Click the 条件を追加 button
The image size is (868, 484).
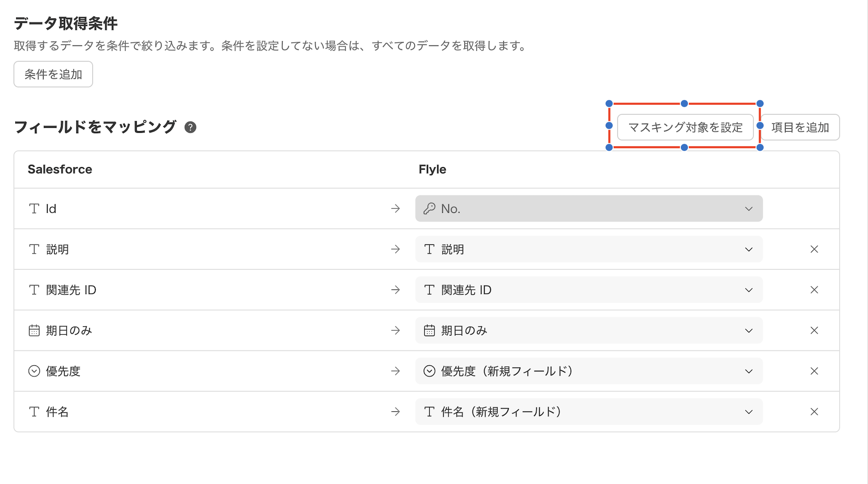53,74
